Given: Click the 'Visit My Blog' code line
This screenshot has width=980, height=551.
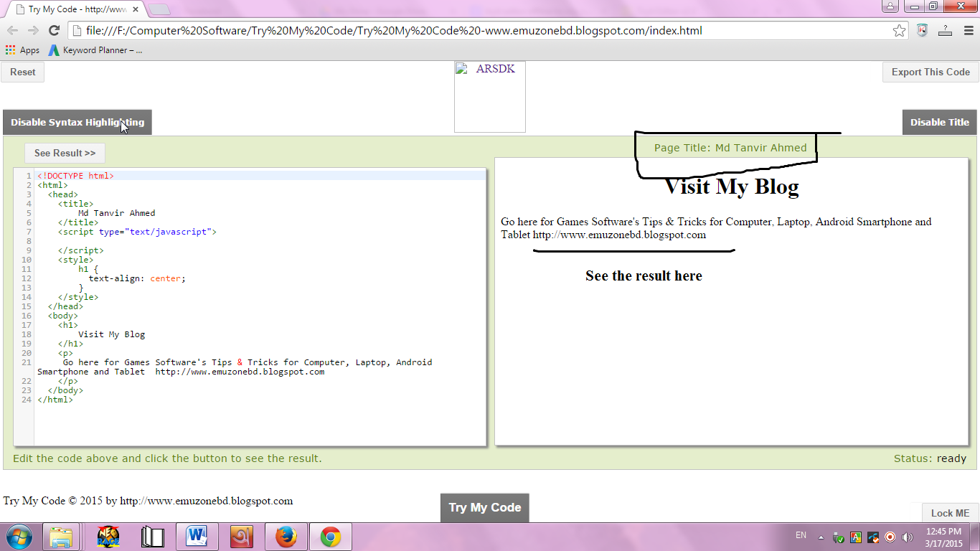Looking at the screenshot, I should pos(111,334).
